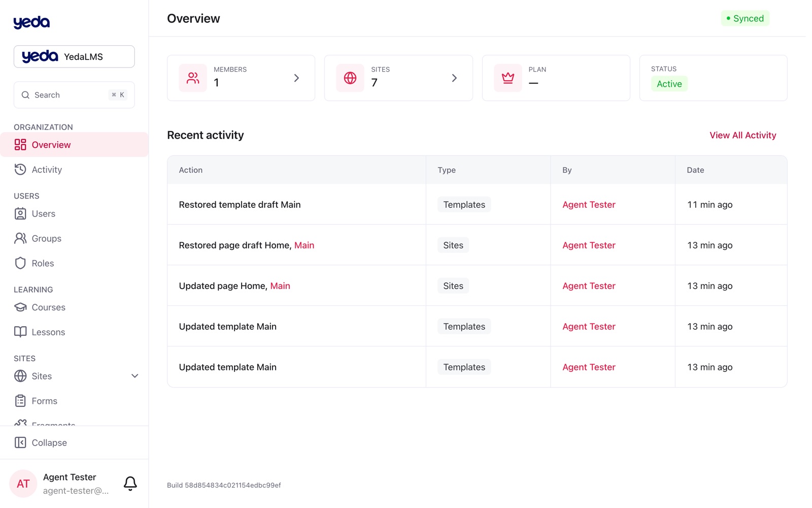Open Courses in the sidebar
Viewport: 812px width, 508px height.
click(74, 307)
